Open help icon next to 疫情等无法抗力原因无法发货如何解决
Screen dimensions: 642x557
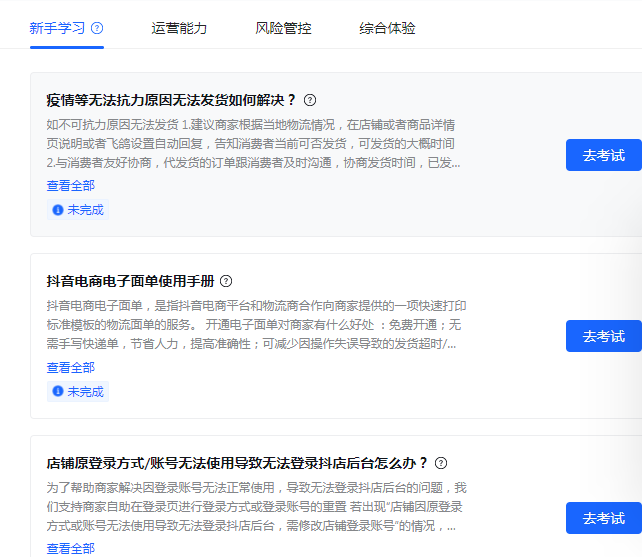point(310,100)
